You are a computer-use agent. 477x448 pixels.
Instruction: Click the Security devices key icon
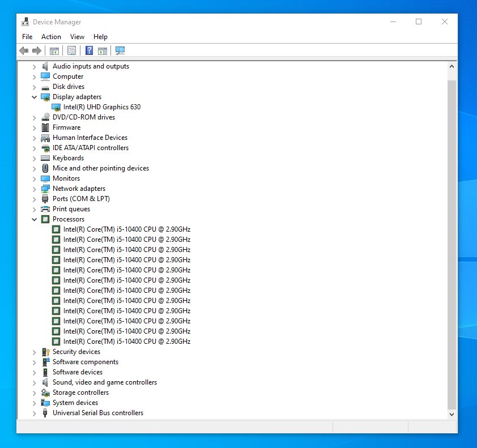46,352
